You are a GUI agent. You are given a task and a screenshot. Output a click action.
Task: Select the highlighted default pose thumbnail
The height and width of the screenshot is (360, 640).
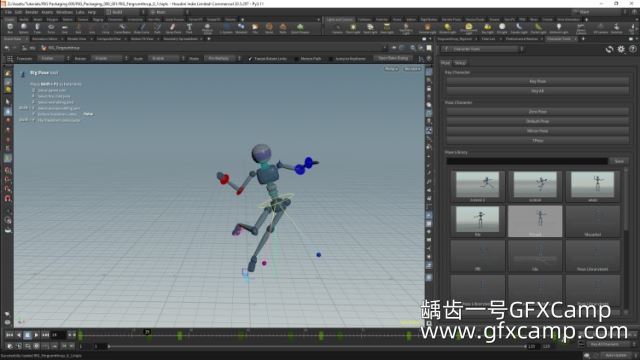535,221
